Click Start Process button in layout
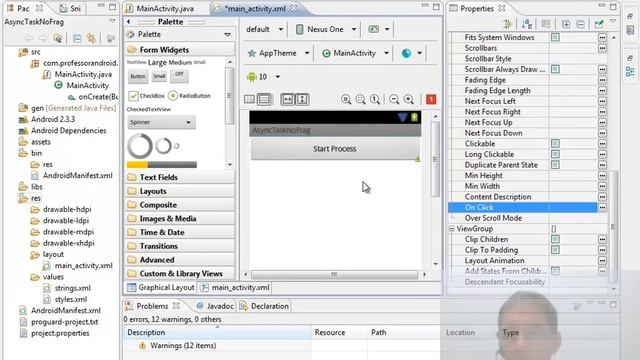The image size is (640, 360). click(x=335, y=149)
